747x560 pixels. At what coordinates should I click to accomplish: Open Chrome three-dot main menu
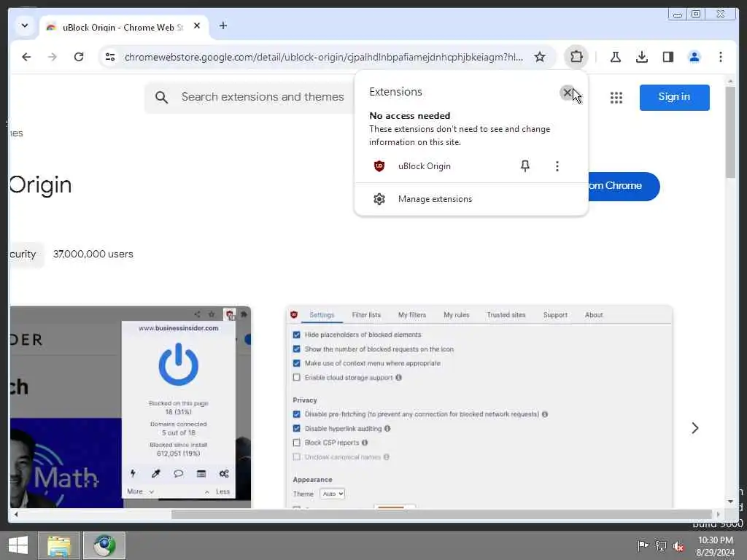720,57
